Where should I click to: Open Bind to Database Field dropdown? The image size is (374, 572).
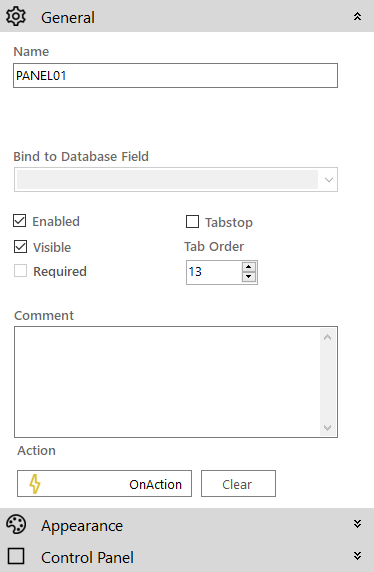point(176,179)
